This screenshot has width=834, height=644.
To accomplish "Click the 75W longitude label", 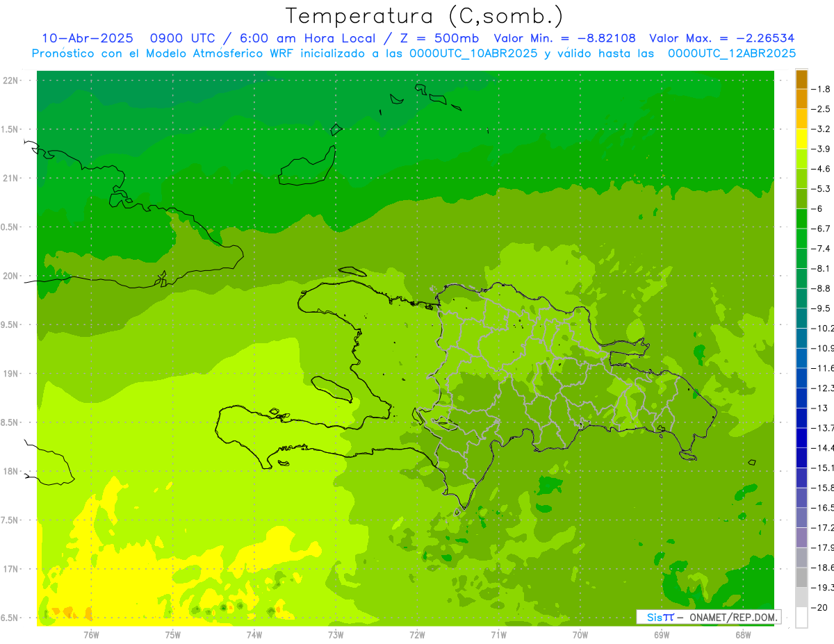I will click(x=173, y=635).
